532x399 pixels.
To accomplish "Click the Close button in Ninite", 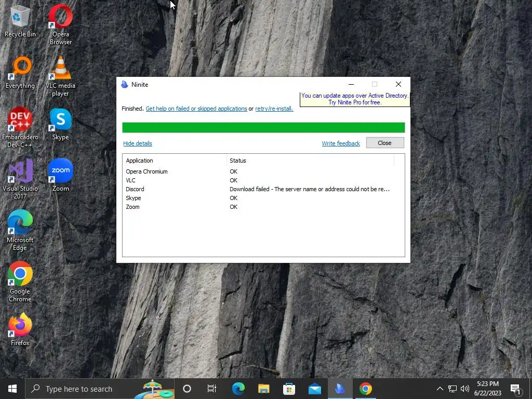I will tap(385, 143).
